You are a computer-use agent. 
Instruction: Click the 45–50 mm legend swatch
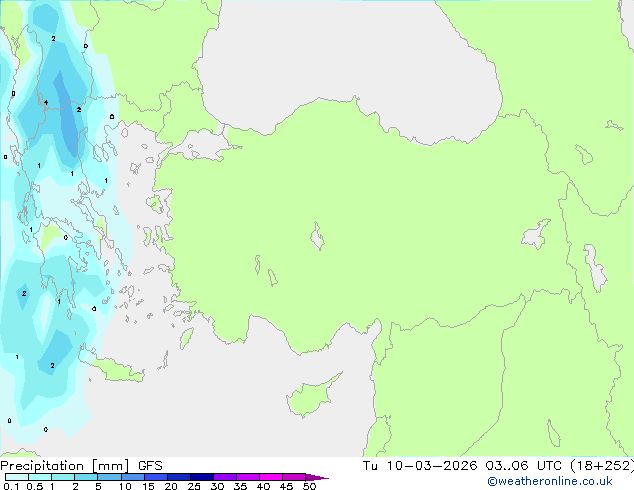294,477
